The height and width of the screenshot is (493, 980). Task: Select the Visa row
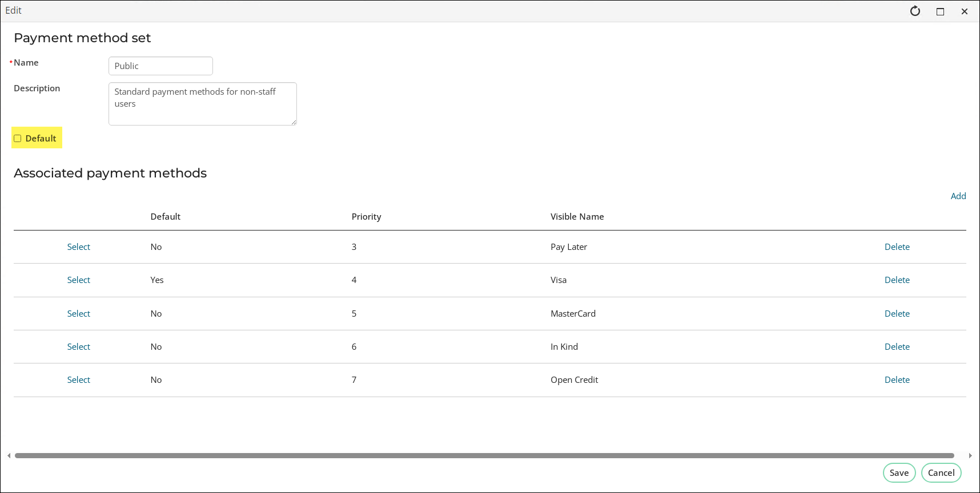pyautogui.click(x=79, y=280)
